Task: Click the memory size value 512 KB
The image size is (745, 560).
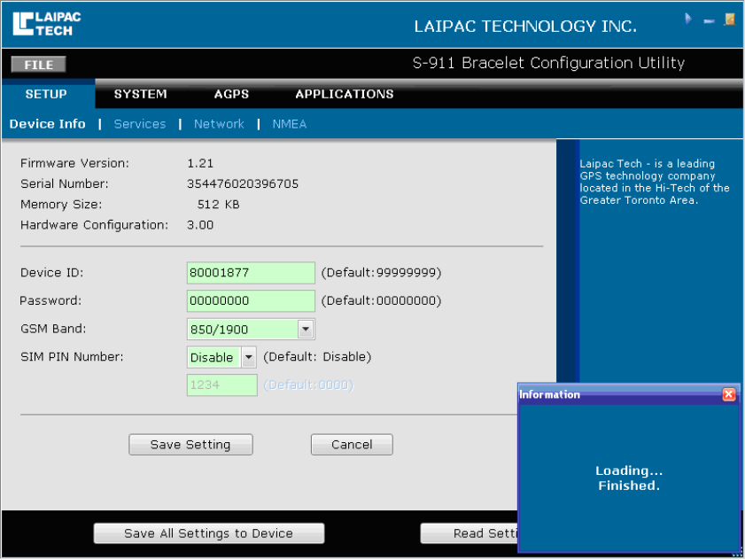Action: pyautogui.click(x=218, y=205)
